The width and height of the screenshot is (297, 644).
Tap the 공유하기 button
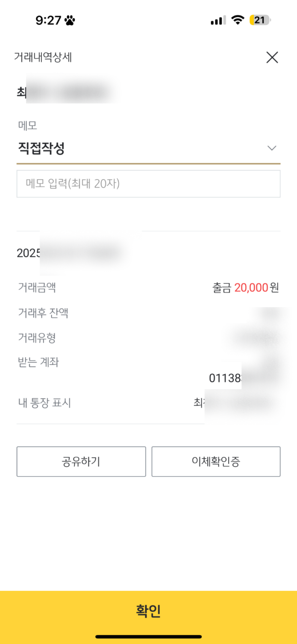point(81,461)
